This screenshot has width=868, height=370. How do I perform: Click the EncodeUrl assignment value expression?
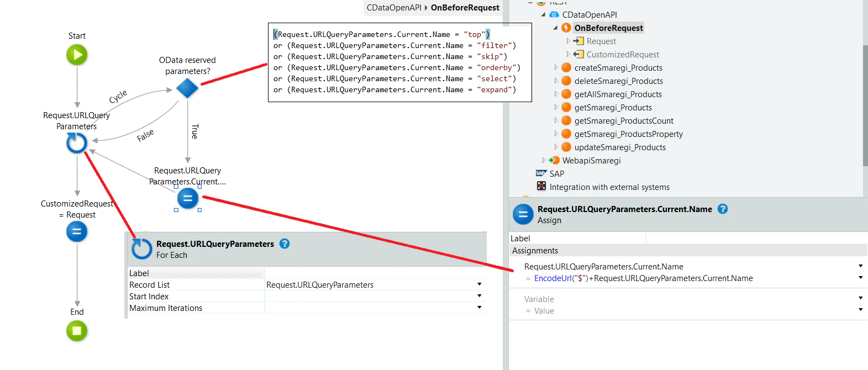(x=644, y=278)
